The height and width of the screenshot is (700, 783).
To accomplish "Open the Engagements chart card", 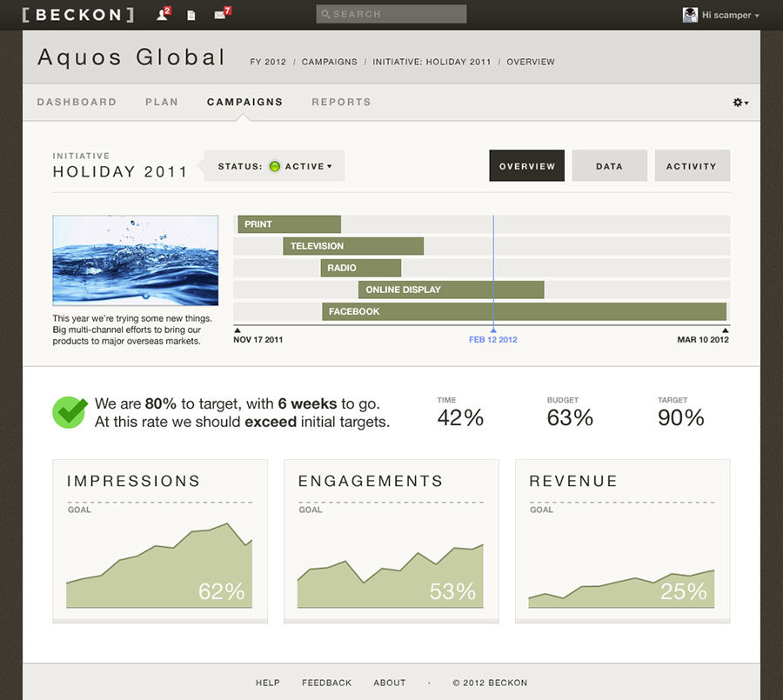I will coord(391,541).
